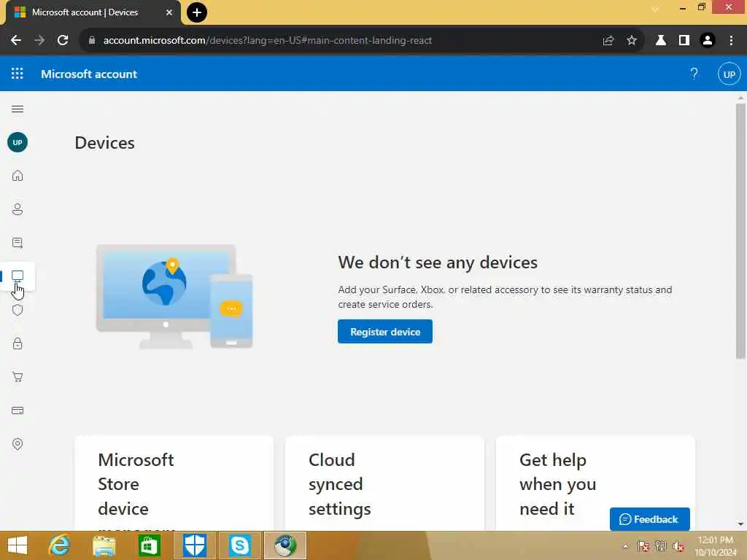Open the Windows Start button
The height and width of the screenshot is (560, 747).
point(18,545)
